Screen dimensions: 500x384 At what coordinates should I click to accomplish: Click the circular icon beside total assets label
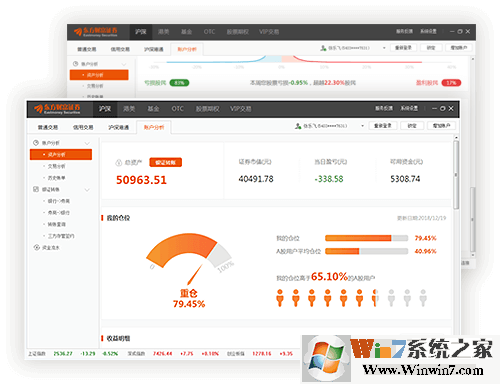(x=119, y=163)
